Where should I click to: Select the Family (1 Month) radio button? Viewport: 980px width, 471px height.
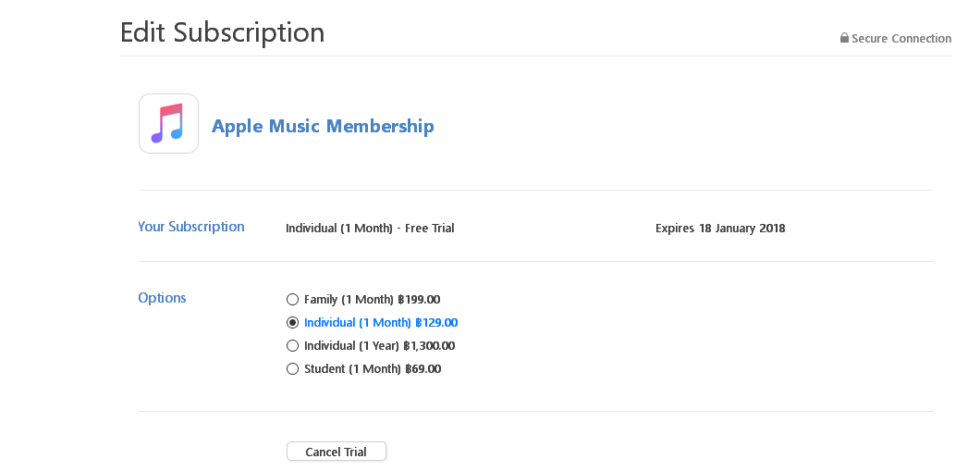tap(292, 300)
